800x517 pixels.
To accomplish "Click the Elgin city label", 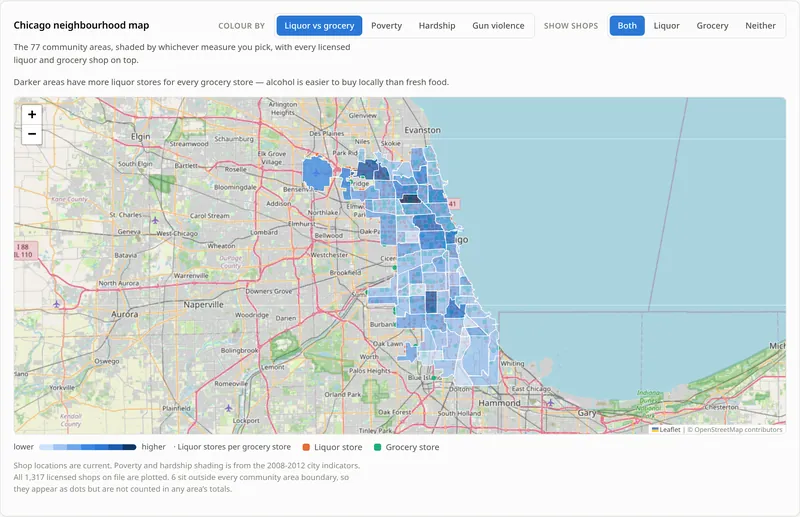I will click(141, 137).
